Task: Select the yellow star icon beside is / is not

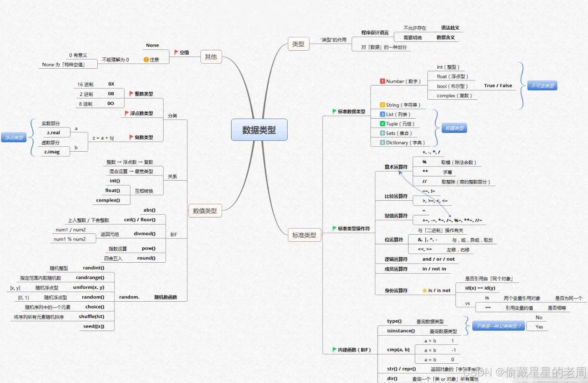Action: tap(424, 290)
